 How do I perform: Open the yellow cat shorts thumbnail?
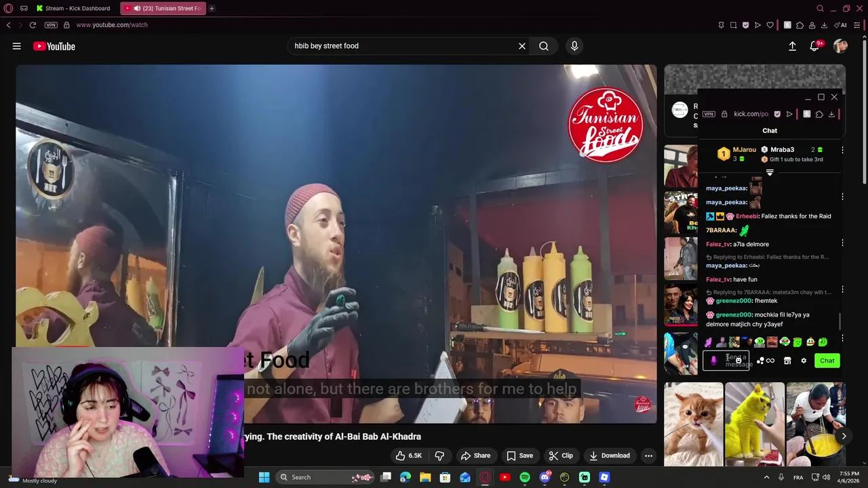pyautogui.click(x=755, y=424)
